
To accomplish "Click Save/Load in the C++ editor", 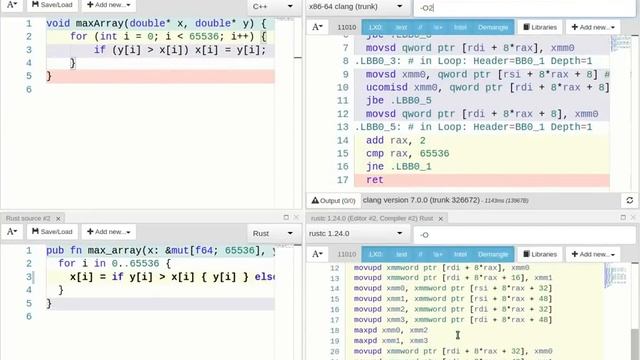I will tap(52, 5).
